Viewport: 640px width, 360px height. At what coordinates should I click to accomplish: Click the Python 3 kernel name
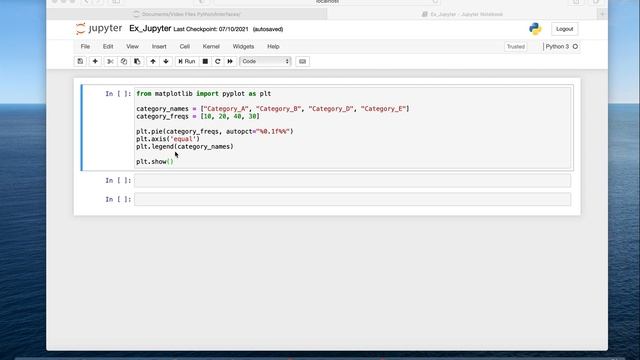pyautogui.click(x=557, y=47)
